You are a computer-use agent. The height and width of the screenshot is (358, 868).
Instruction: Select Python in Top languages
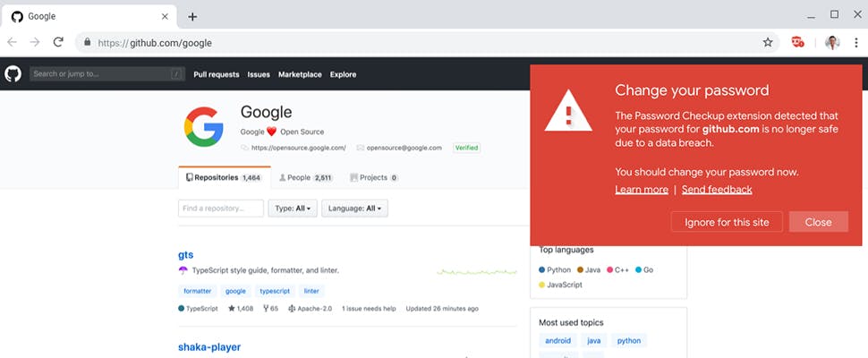555,270
